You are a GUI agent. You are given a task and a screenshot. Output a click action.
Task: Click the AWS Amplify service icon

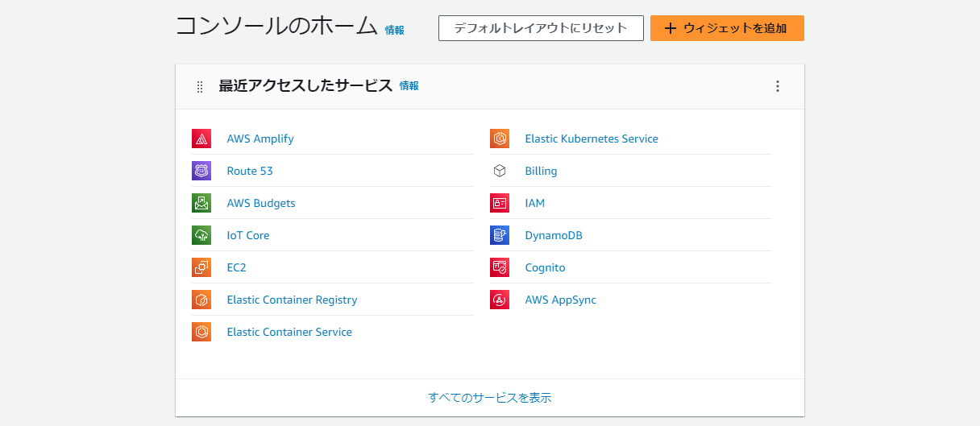tap(201, 139)
